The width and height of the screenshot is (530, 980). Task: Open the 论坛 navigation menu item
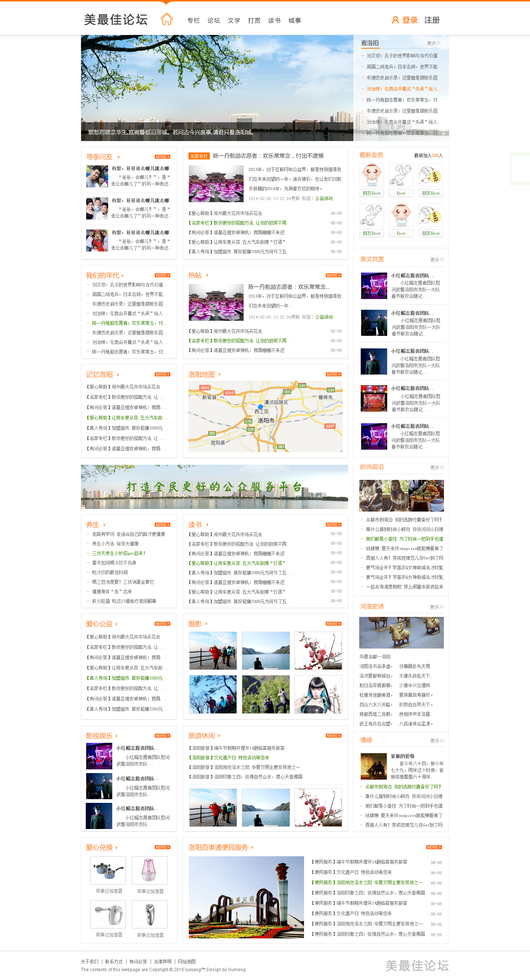[x=213, y=21]
